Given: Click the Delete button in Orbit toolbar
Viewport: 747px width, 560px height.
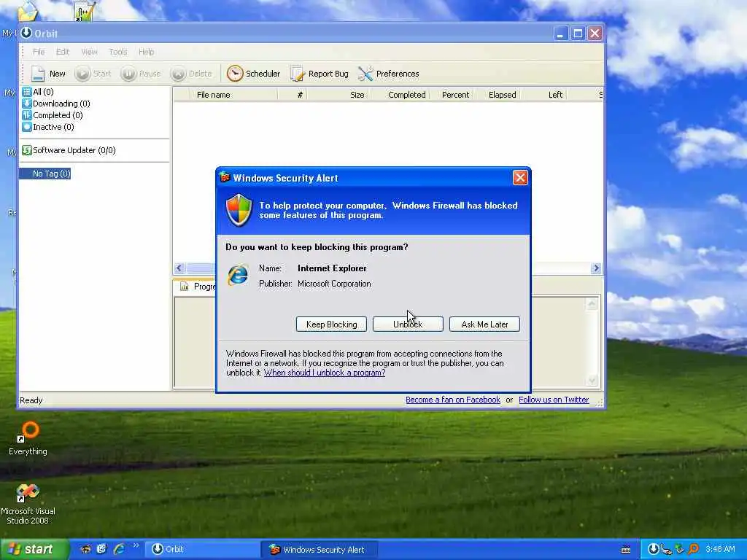Looking at the screenshot, I should pyautogui.click(x=191, y=74).
